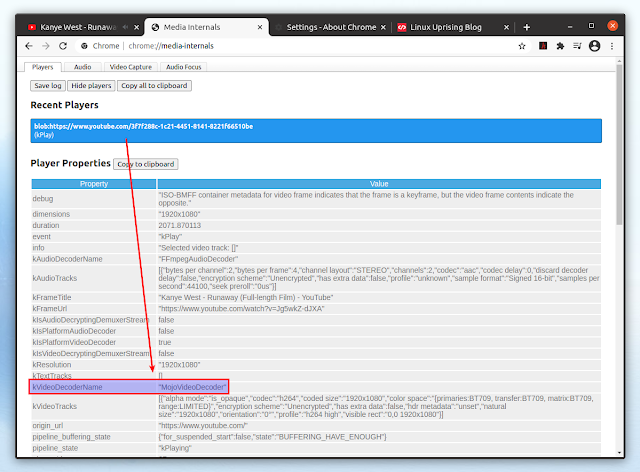This screenshot has width=640, height=472.
Task: Maximize the Chrome window
Action: pos(591,26)
